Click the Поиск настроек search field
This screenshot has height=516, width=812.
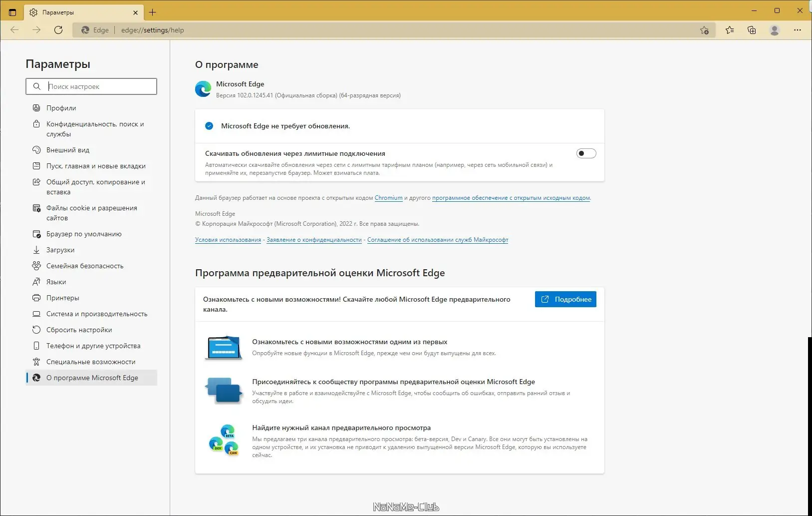point(91,86)
